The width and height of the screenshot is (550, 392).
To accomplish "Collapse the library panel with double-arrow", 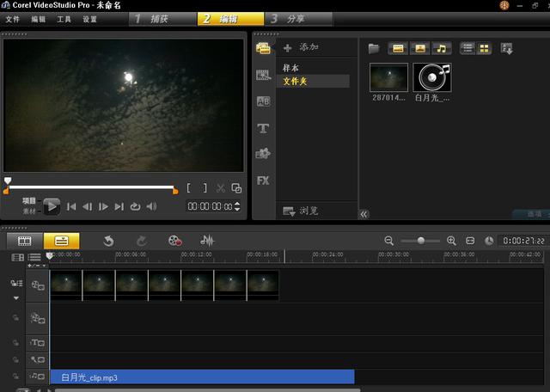I will (x=364, y=213).
